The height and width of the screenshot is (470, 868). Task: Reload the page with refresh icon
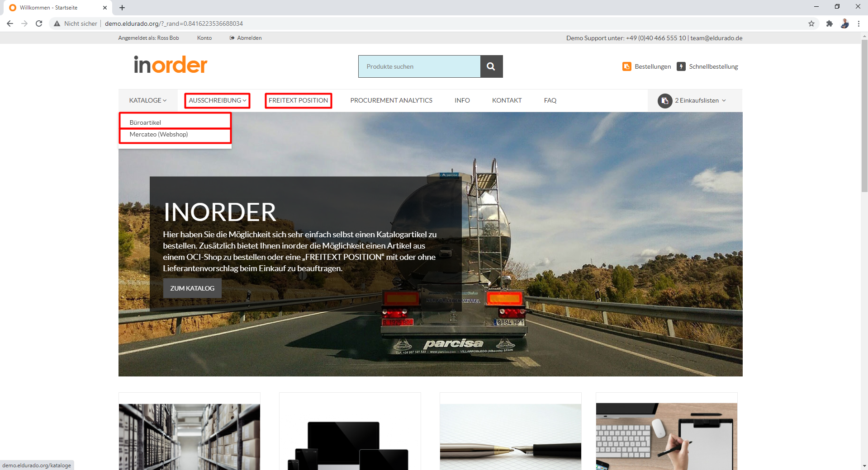pos(39,23)
